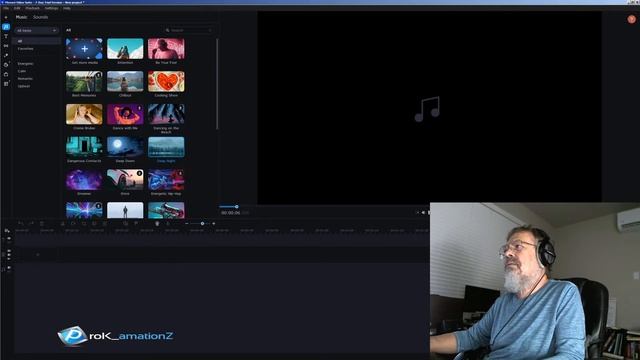
Task: Click download badge on Dance with Me
Action: [139, 108]
